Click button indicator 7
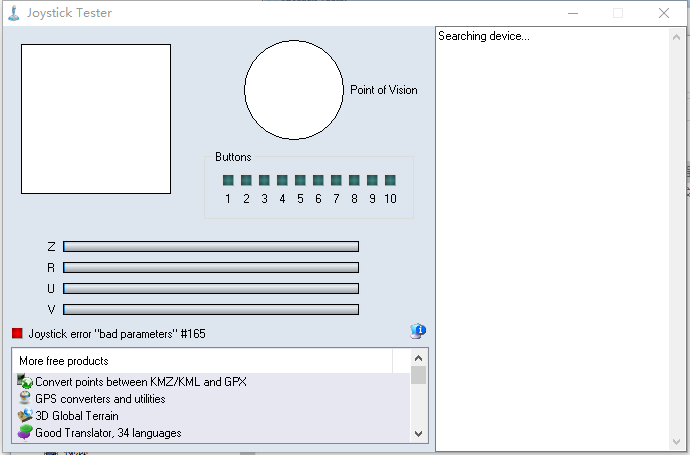 336,180
